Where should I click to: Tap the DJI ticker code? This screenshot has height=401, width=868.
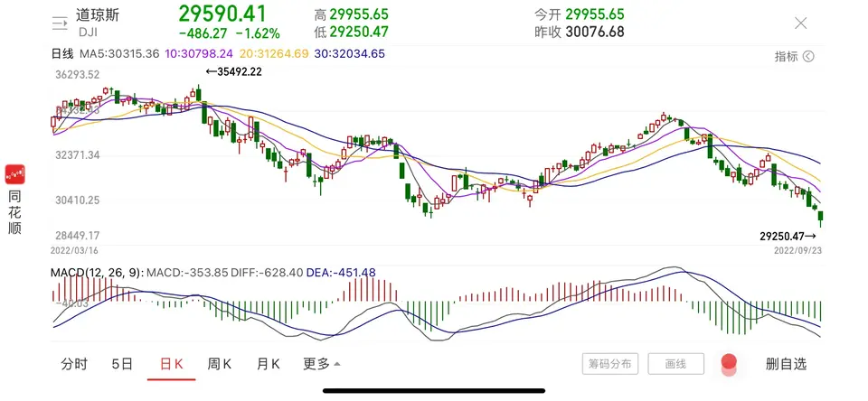(88, 33)
